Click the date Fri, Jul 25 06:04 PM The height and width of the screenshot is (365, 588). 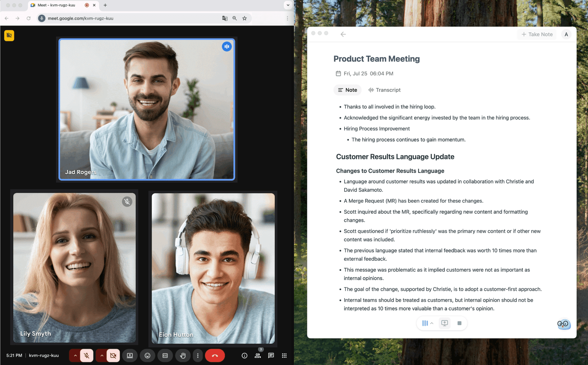(368, 73)
